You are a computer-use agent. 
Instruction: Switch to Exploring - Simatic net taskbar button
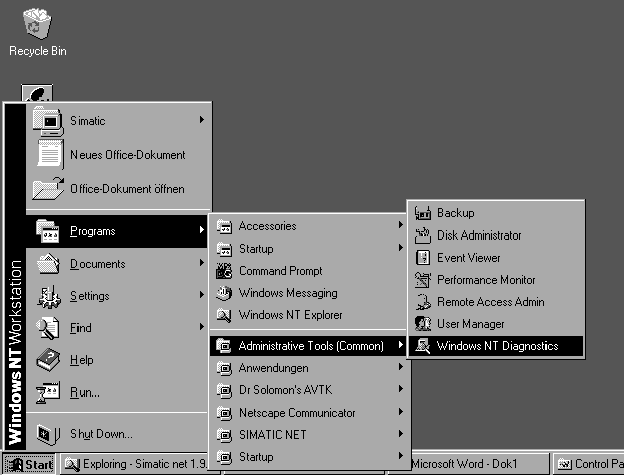pos(135,464)
